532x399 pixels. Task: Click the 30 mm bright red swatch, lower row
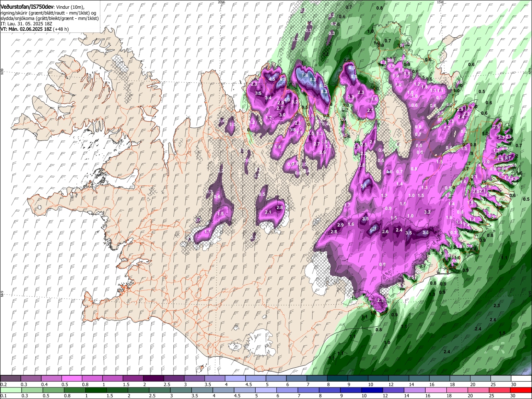(x=521, y=390)
